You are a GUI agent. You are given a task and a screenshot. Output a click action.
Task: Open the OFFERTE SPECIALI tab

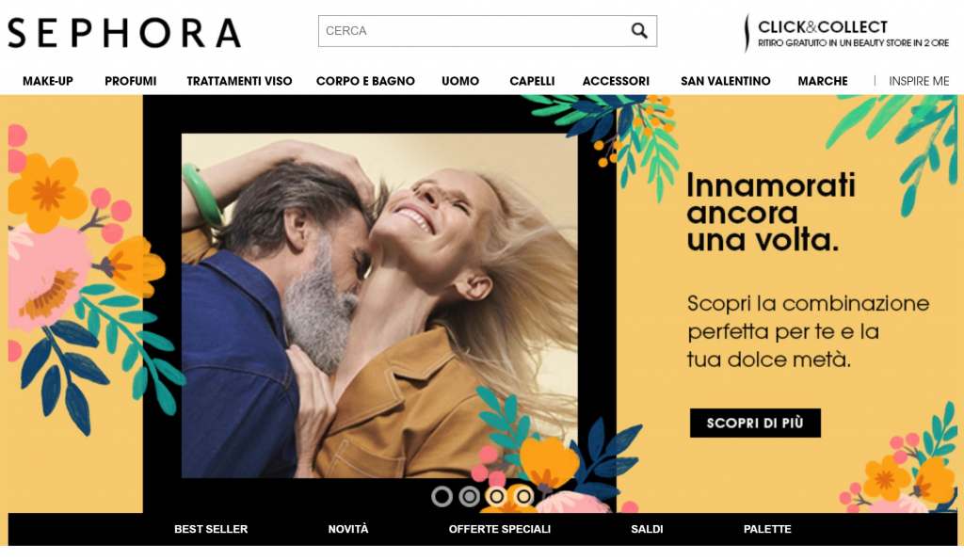pyautogui.click(x=499, y=529)
